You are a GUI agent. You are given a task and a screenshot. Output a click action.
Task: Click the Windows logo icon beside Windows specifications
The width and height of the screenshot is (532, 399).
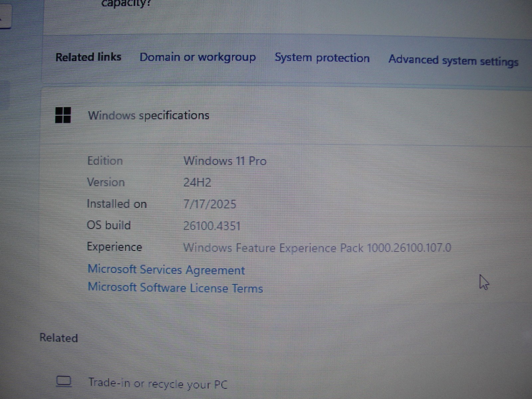tap(63, 115)
